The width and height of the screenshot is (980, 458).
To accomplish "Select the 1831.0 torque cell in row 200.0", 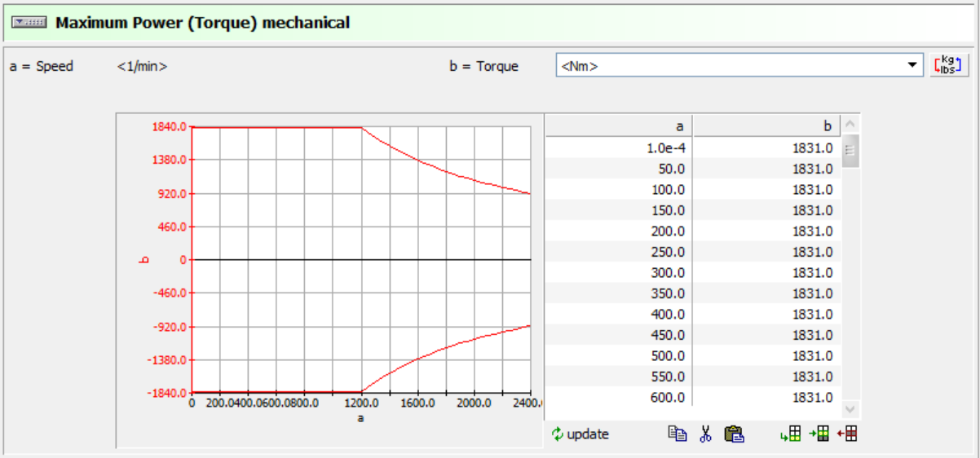I will click(x=766, y=231).
